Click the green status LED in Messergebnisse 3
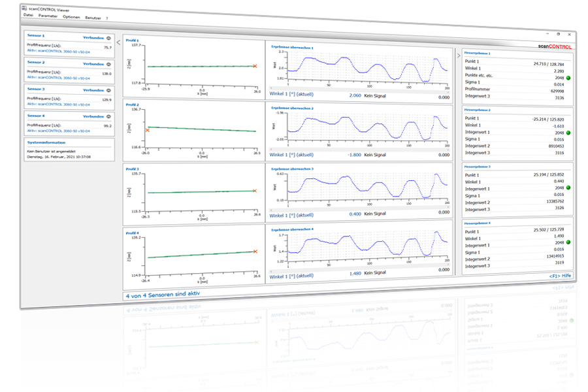588x392 pixels. tap(569, 188)
